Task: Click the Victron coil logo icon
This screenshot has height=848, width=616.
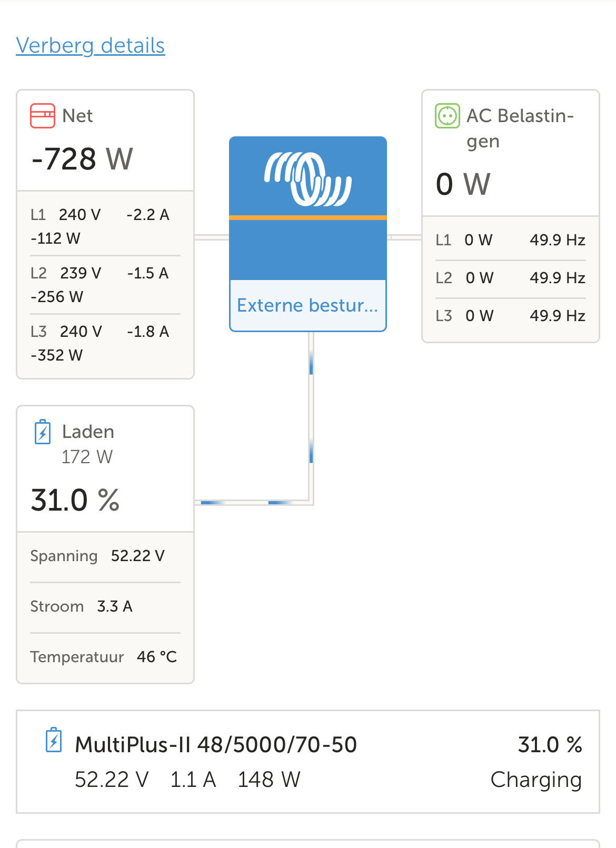Action: point(308,179)
